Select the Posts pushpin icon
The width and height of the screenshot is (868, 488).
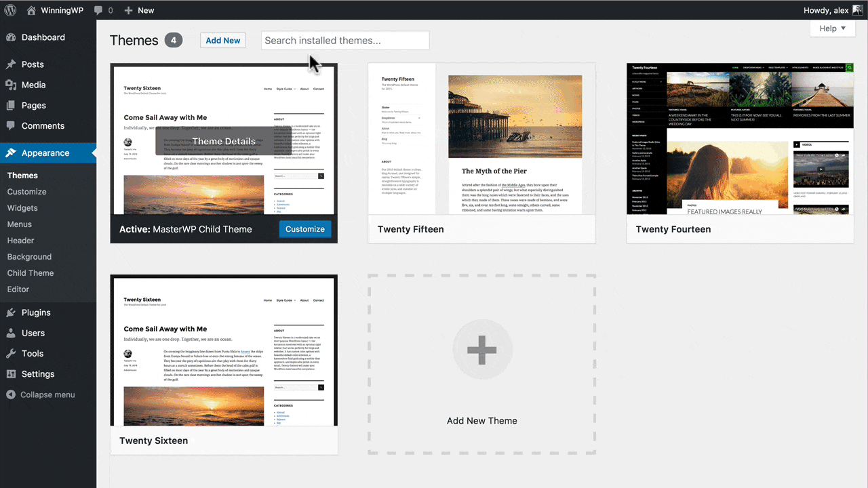(x=12, y=64)
